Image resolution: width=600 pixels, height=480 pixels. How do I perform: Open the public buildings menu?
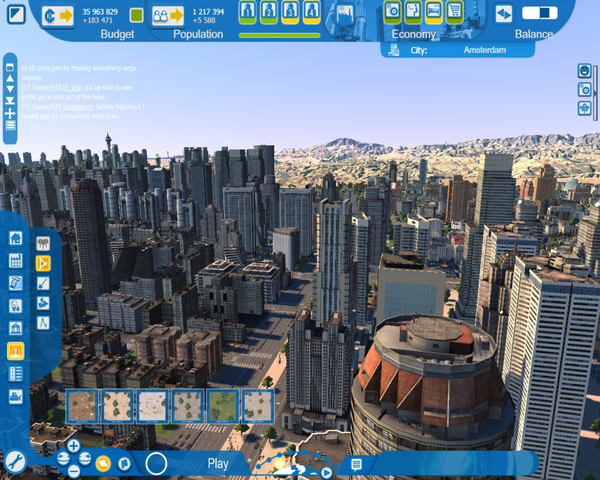pos(16,328)
